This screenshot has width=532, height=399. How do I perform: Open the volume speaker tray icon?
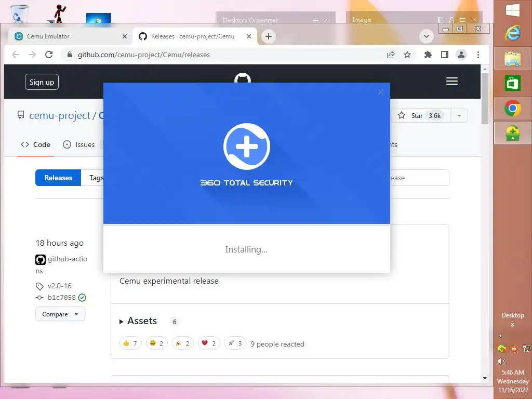click(x=502, y=361)
